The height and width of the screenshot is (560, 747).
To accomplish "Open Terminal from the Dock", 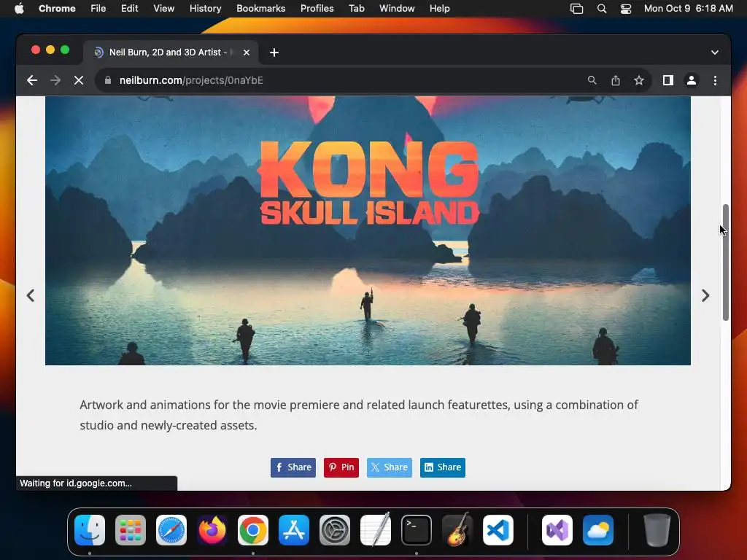I will [417, 530].
